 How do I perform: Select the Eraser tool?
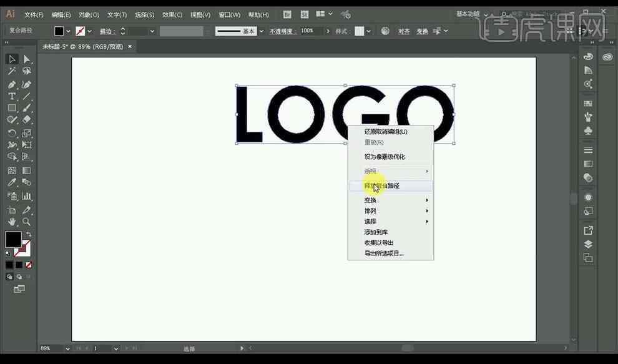[x=26, y=119]
